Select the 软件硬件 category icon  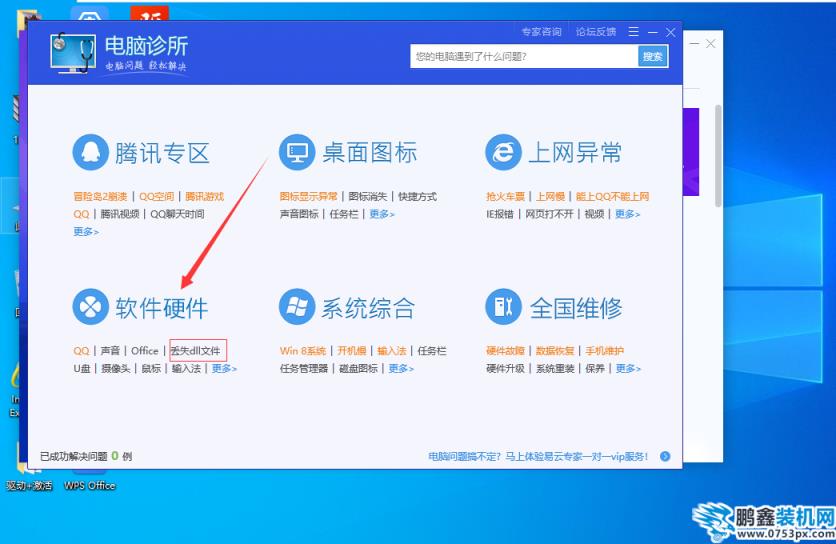coord(90,307)
